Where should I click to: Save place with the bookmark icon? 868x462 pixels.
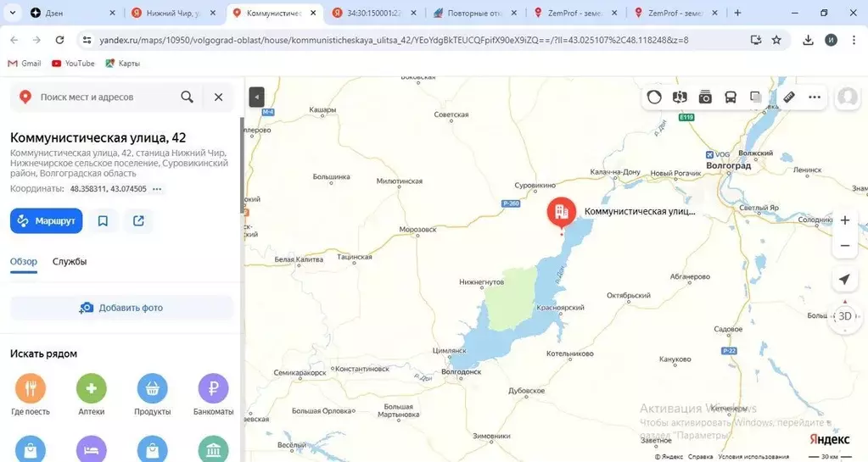(103, 221)
